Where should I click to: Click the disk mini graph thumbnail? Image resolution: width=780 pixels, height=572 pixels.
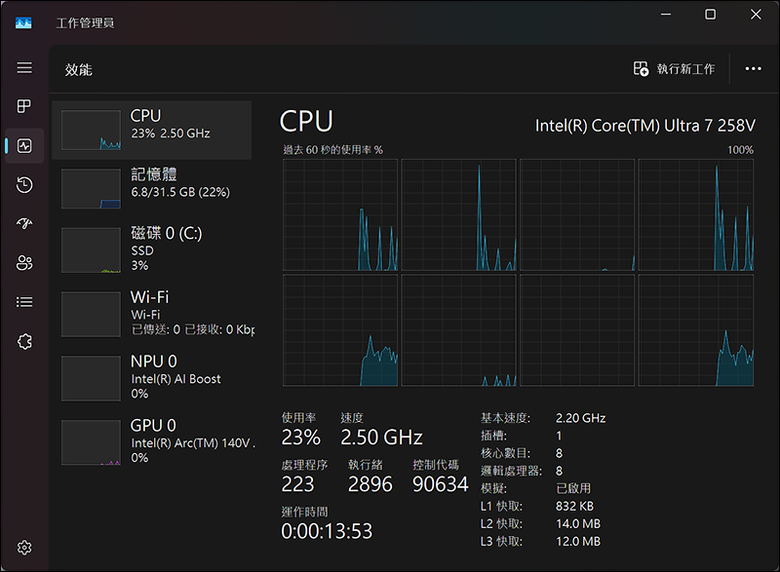point(91,250)
